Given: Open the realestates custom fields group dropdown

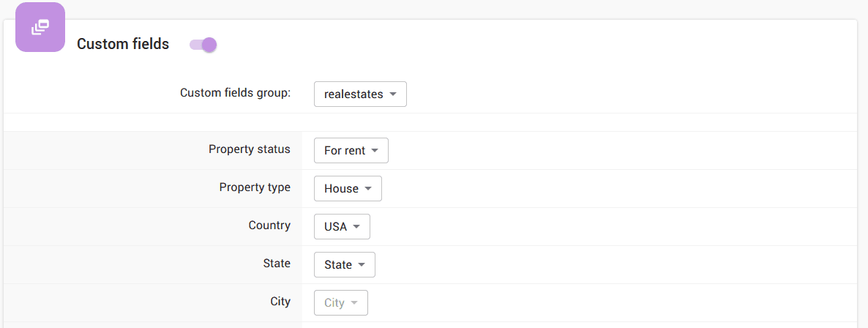Looking at the screenshot, I should pyautogui.click(x=360, y=94).
